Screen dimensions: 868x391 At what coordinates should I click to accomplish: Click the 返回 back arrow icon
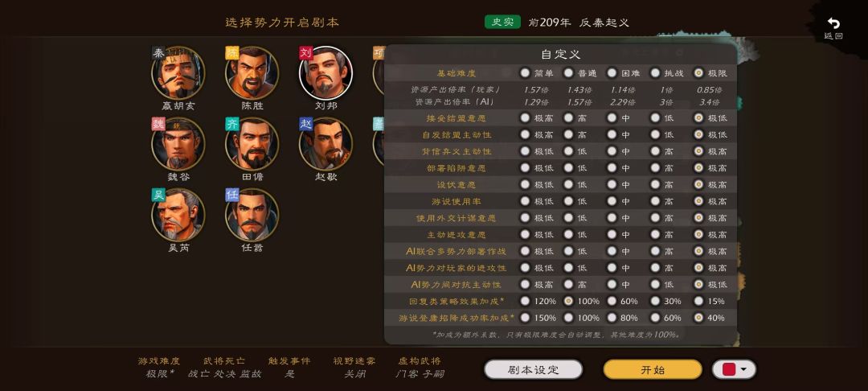pos(833,23)
